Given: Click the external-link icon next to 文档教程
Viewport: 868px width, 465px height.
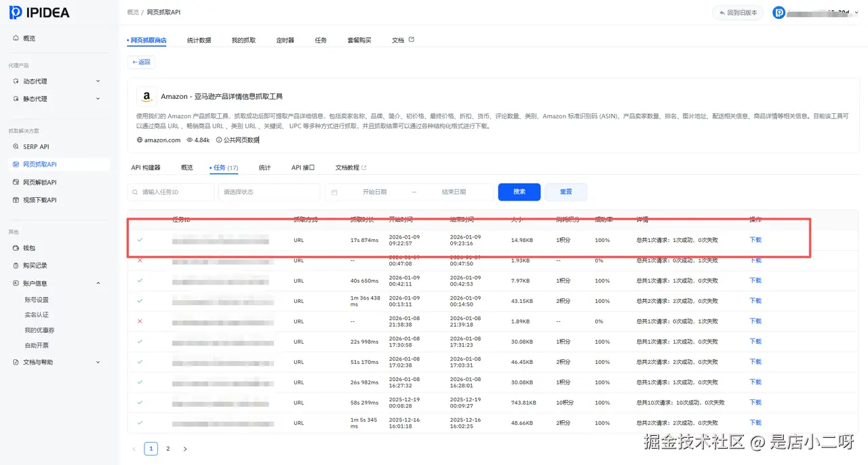Looking at the screenshot, I should [x=364, y=167].
